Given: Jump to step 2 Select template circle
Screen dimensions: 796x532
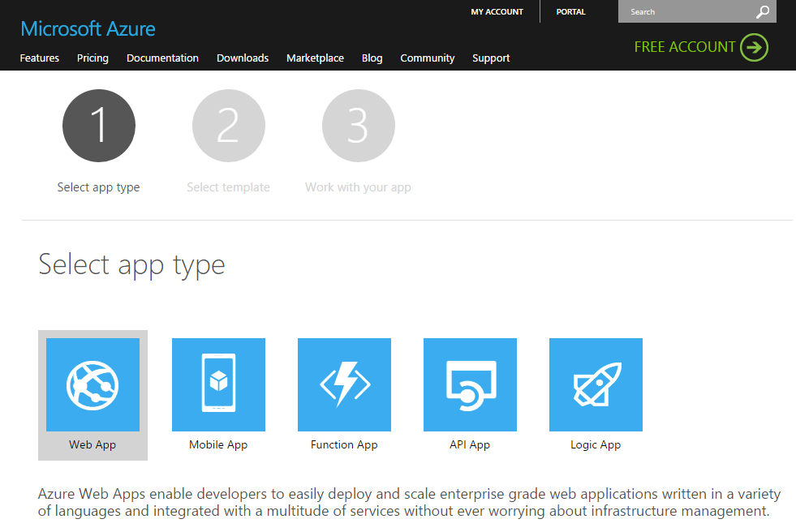Looking at the screenshot, I should [x=229, y=126].
